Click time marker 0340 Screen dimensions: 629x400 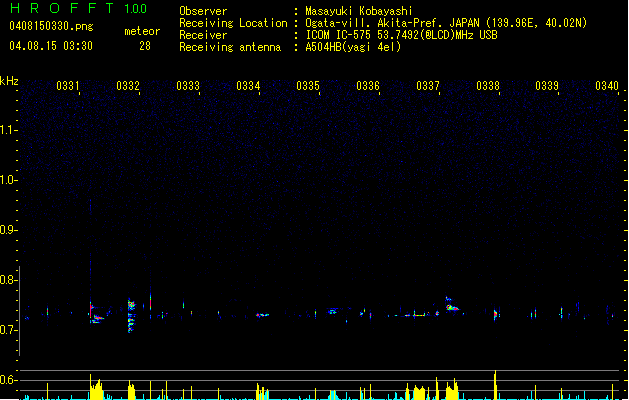click(x=607, y=86)
